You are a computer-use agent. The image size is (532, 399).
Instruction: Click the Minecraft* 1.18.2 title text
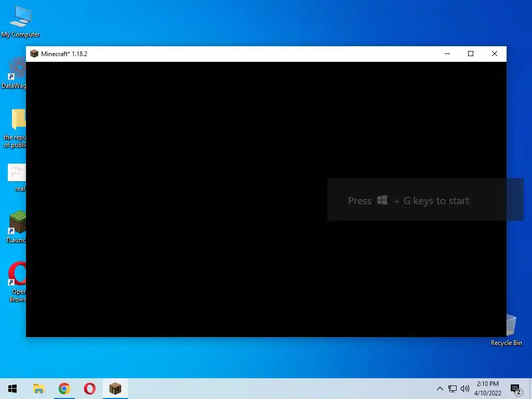point(64,54)
